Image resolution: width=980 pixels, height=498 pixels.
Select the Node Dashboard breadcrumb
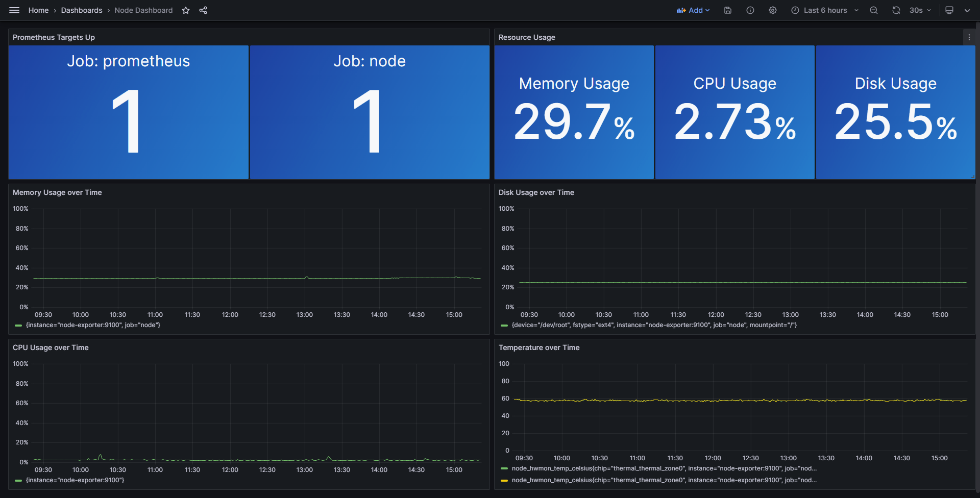pyautogui.click(x=143, y=10)
